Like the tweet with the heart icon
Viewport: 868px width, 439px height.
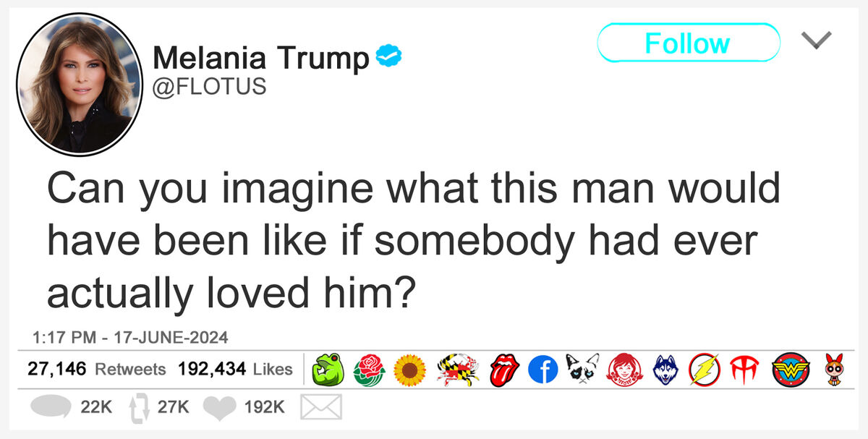(x=221, y=409)
